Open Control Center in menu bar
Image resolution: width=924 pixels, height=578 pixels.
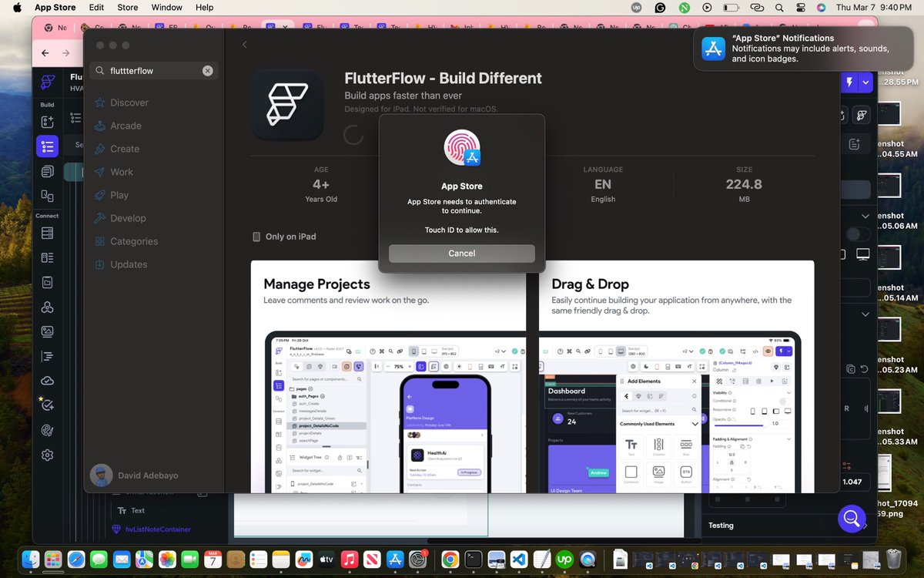click(801, 7)
